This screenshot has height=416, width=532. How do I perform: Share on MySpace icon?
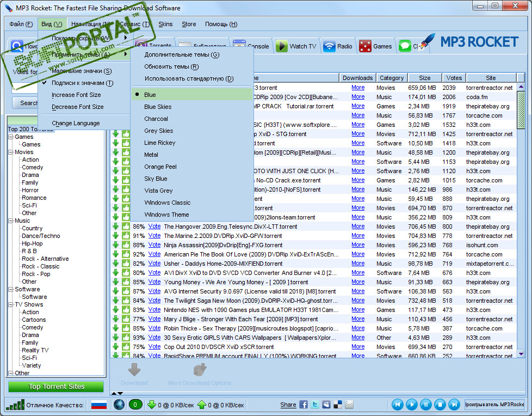pyautogui.click(x=326, y=405)
